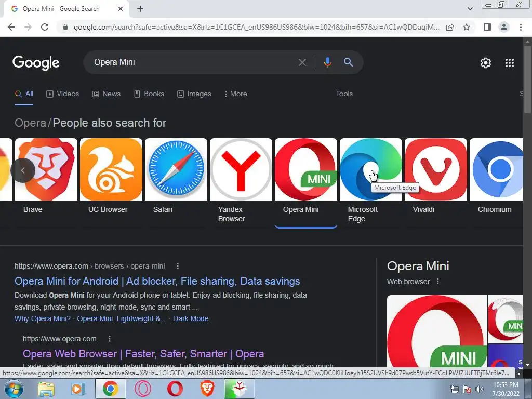Select the Opera Mini - Google Search tab
The image size is (532, 399).
tap(61, 9)
